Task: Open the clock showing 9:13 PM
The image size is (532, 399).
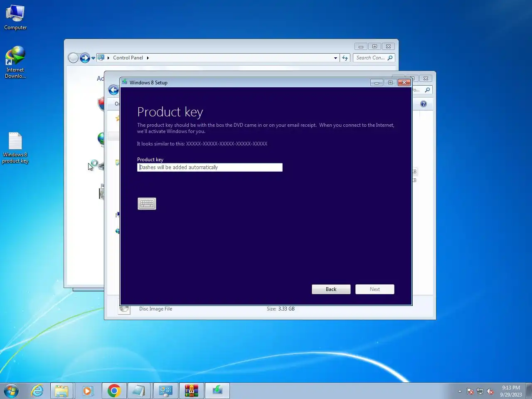Action: (511, 391)
